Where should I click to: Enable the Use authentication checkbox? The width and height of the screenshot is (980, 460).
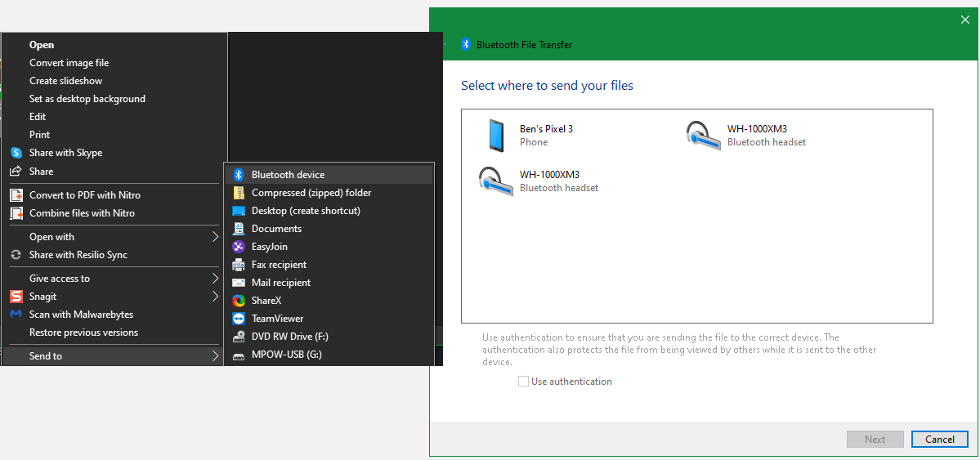click(524, 382)
